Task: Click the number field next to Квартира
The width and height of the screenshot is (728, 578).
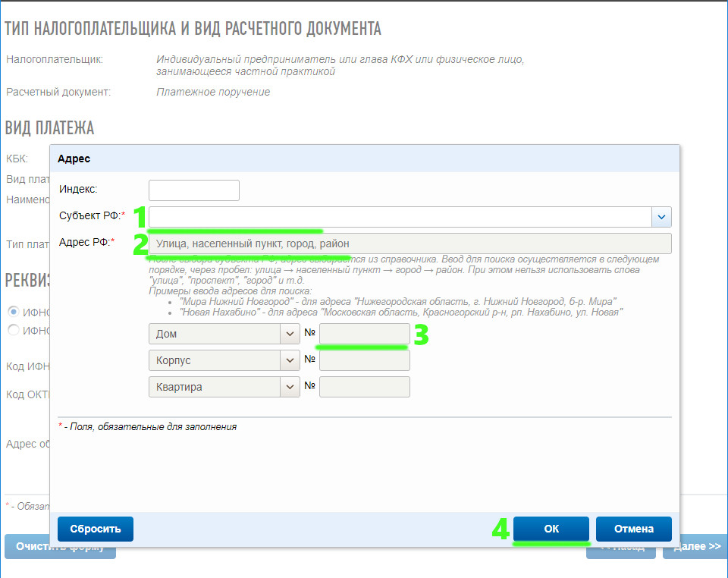Action: pyautogui.click(x=364, y=387)
